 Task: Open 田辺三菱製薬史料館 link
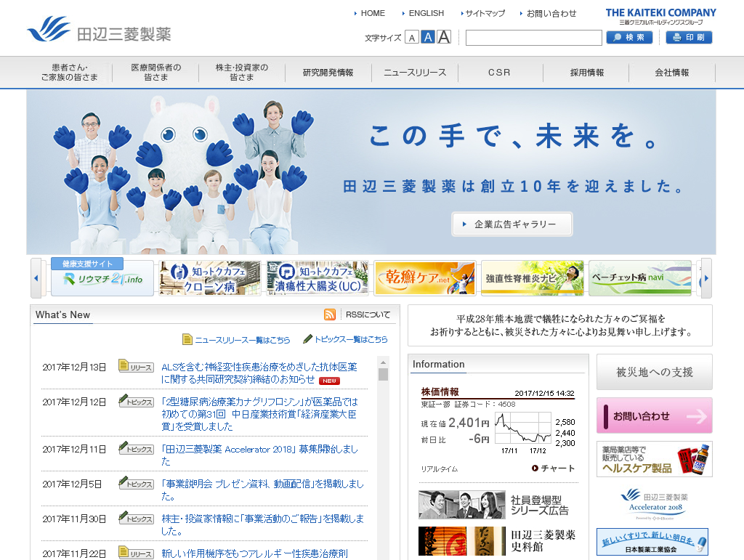[543, 540]
